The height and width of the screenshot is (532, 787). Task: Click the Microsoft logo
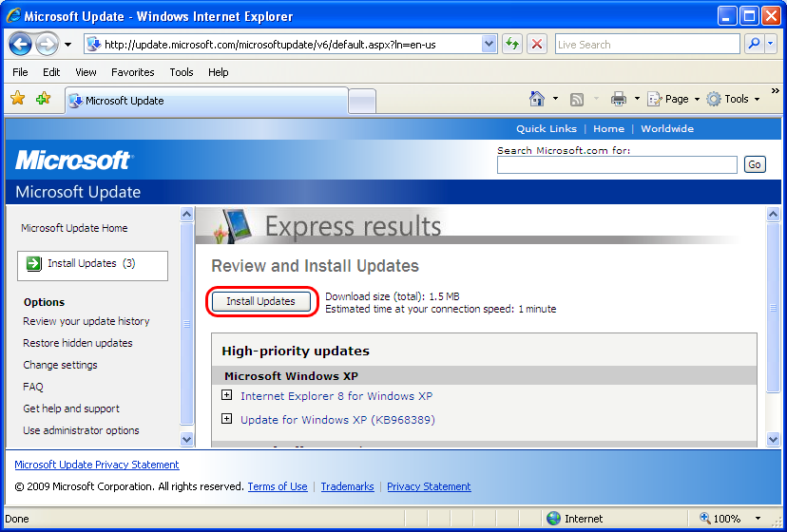point(74,161)
